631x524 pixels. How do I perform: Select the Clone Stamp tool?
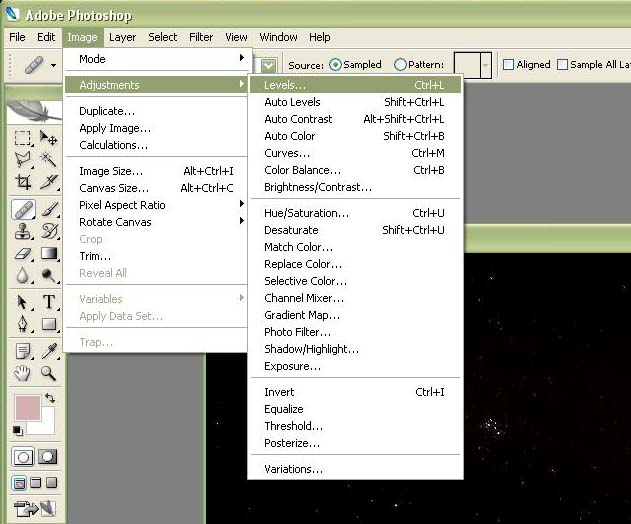(x=23, y=231)
